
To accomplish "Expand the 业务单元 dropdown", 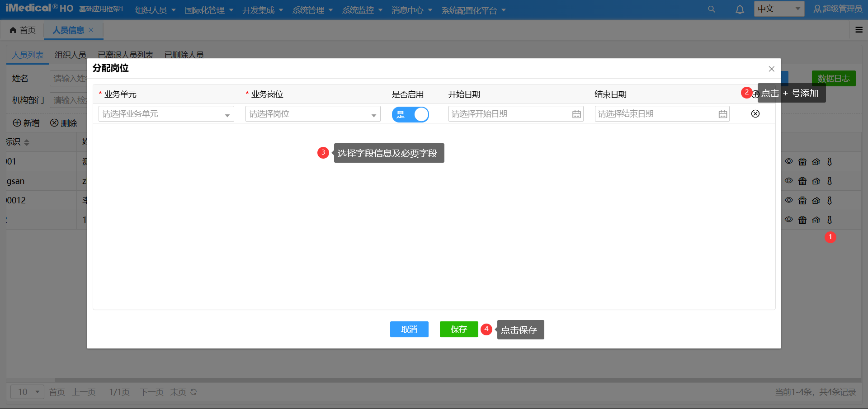I will [x=166, y=114].
